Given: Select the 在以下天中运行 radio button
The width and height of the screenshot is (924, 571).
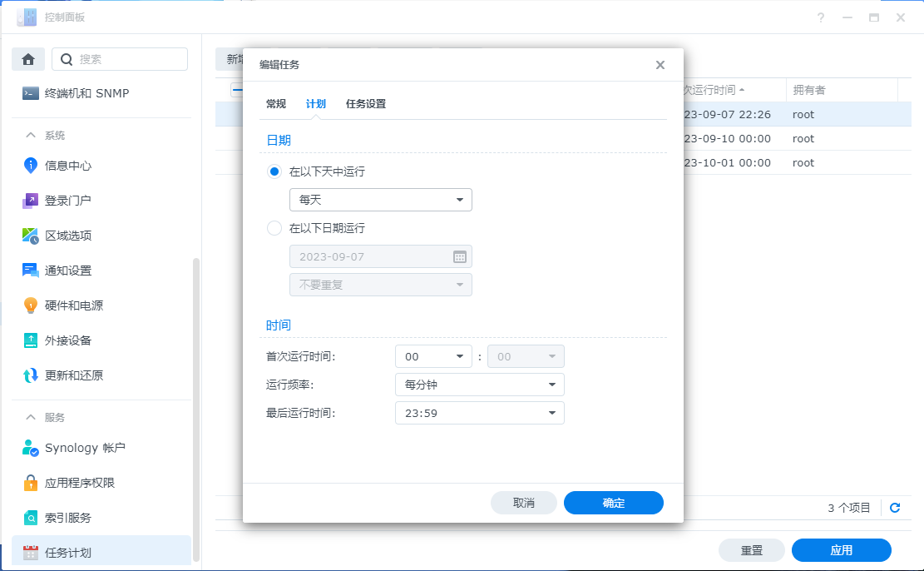Looking at the screenshot, I should pyautogui.click(x=274, y=171).
